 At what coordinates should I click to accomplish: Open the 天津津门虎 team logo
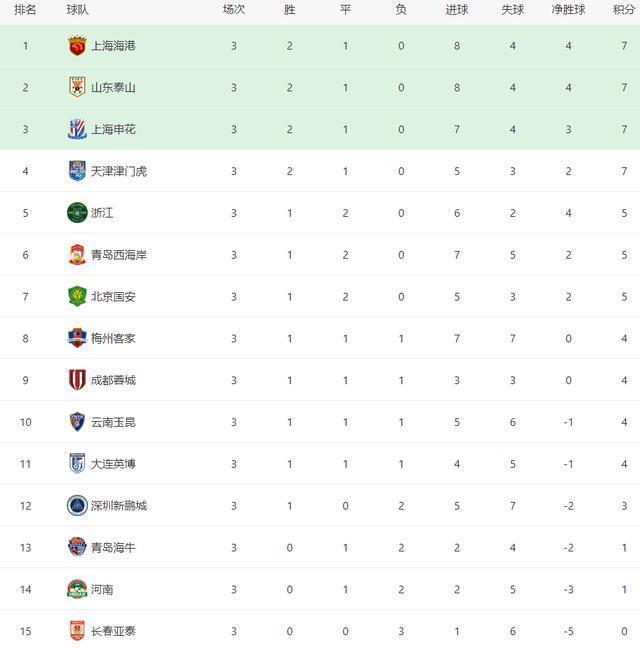coord(77,171)
